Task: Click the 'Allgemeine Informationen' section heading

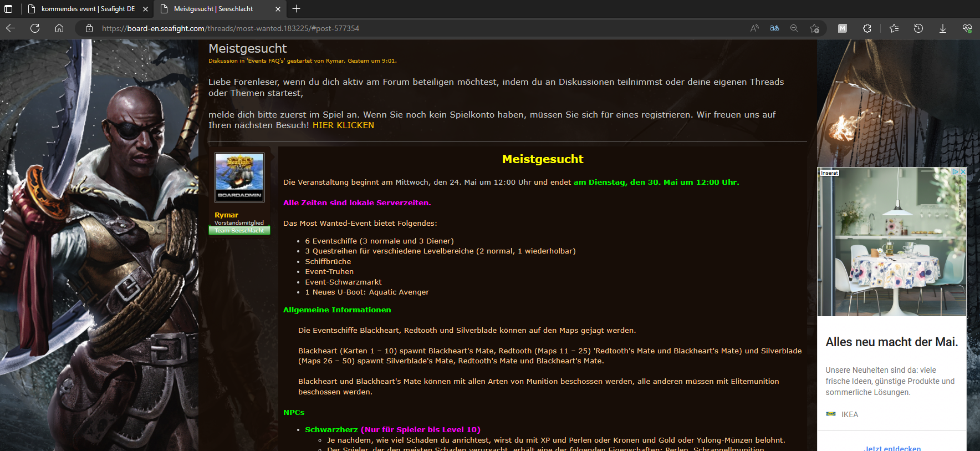Action: click(x=337, y=310)
